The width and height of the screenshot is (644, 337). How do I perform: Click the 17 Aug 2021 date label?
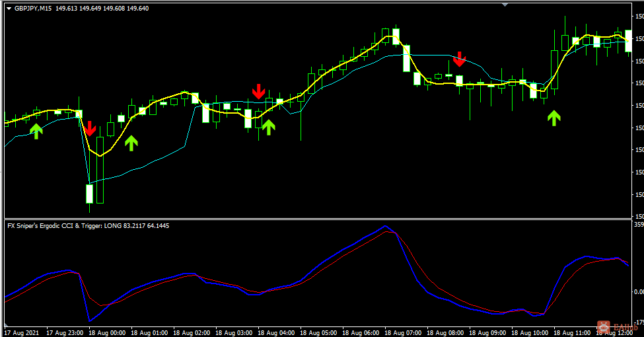tap(22, 332)
